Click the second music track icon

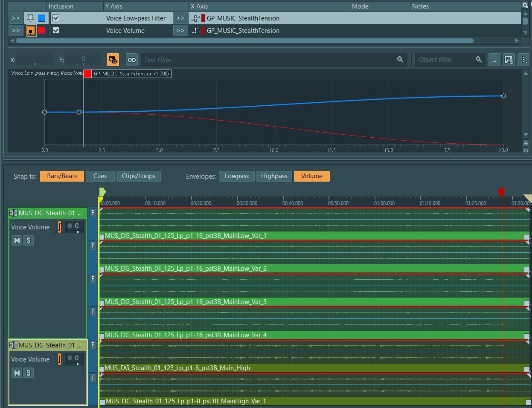click(x=13, y=345)
